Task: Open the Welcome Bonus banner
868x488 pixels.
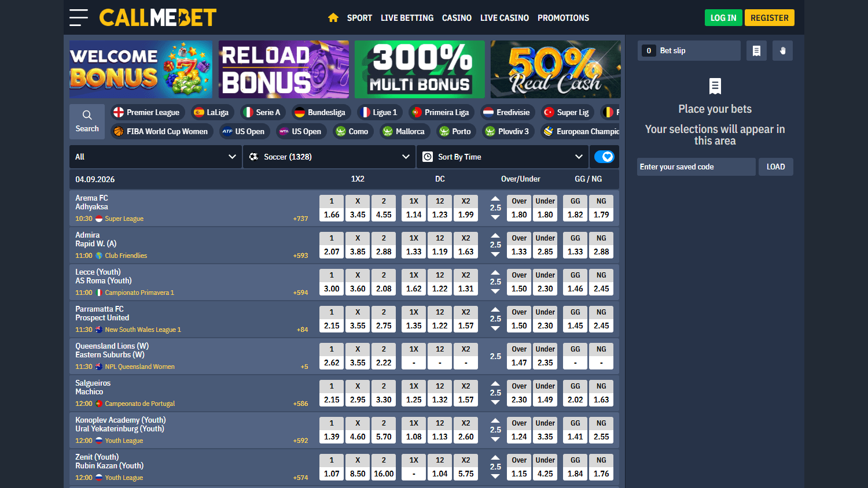Action: 141,69
